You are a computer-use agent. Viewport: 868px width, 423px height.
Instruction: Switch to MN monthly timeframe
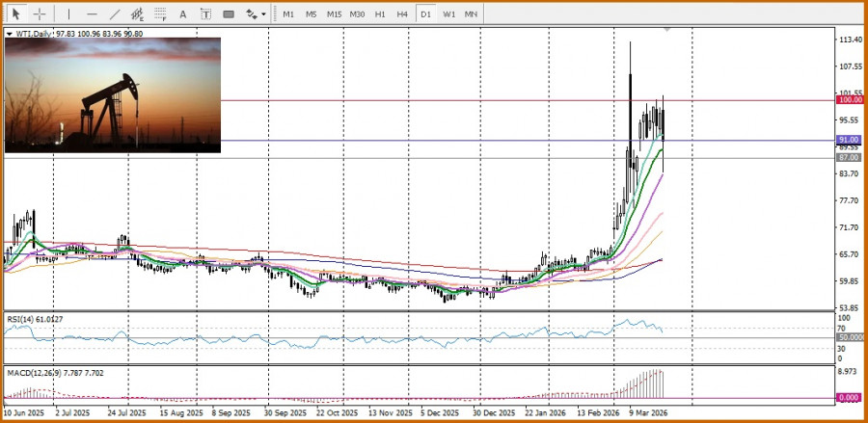pyautogui.click(x=471, y=14)
